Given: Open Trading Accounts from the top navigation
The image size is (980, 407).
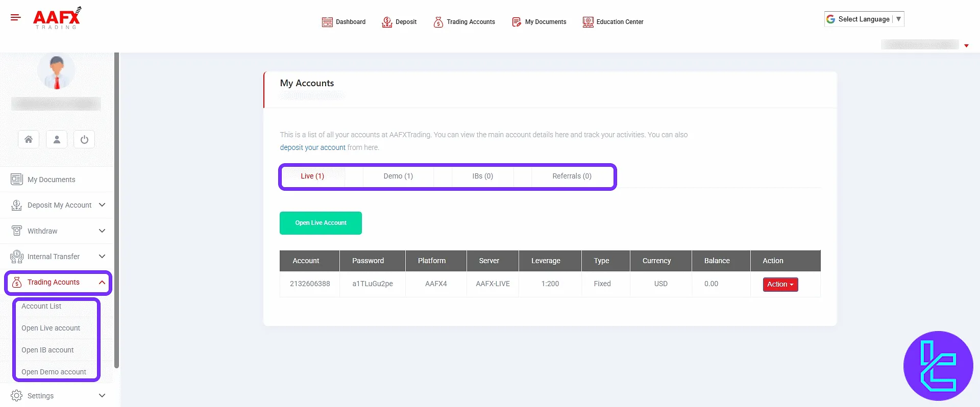Looking at the screenshot, I should tap(464, 22).
